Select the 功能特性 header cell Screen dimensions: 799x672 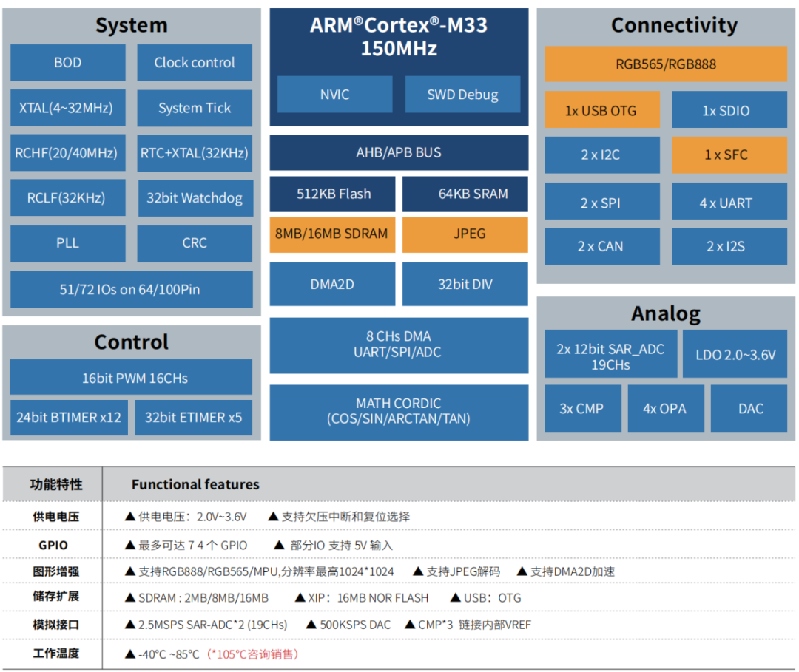pyautogui.click(x=56, y=484)
